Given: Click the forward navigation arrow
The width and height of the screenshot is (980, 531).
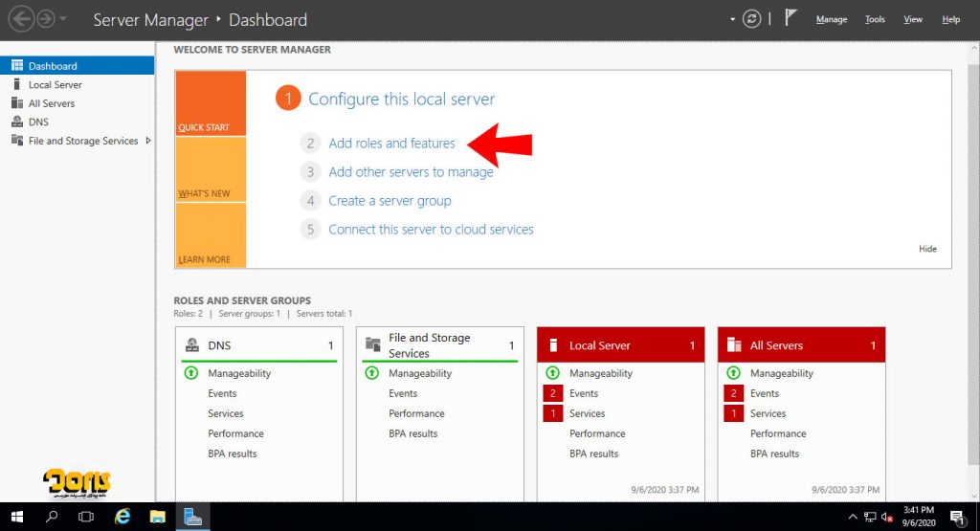Looking at the screenshot, I should 46,19.
